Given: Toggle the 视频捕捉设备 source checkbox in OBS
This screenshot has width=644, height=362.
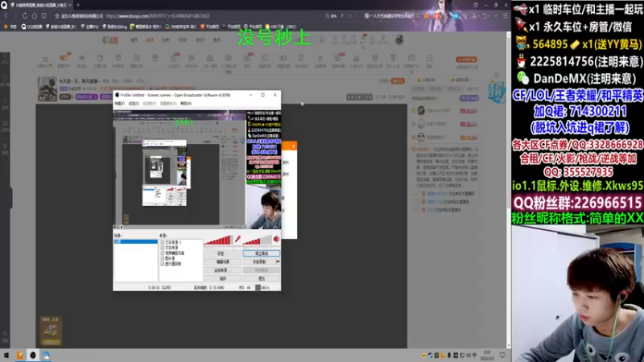Looking at the screenshot, I should (x=163, y=253).
